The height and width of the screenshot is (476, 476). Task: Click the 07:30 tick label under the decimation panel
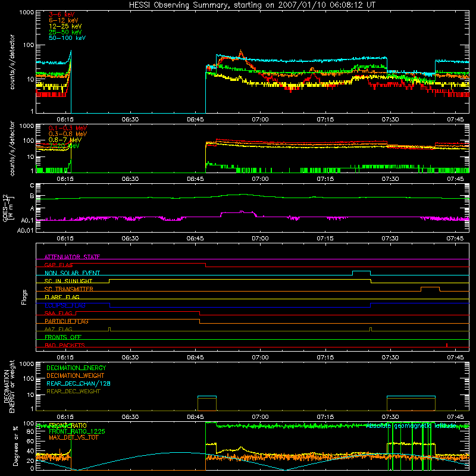click(390, 417)
